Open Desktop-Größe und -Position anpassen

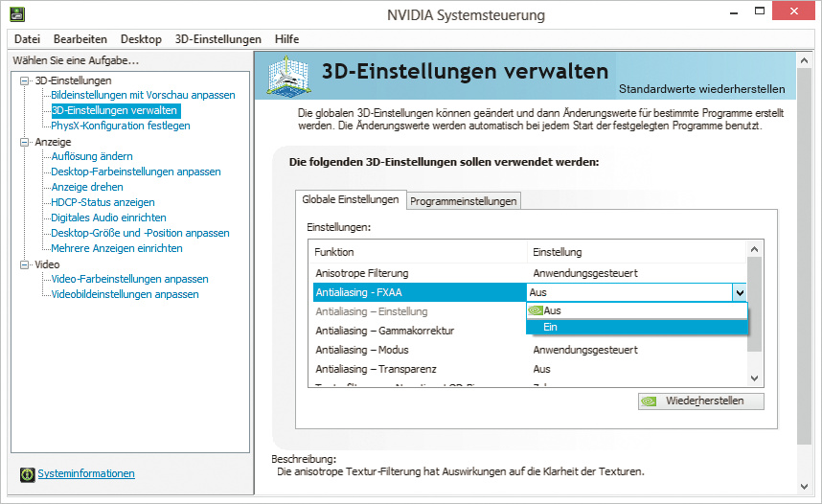pyautogui.click(x=140, y=234)
